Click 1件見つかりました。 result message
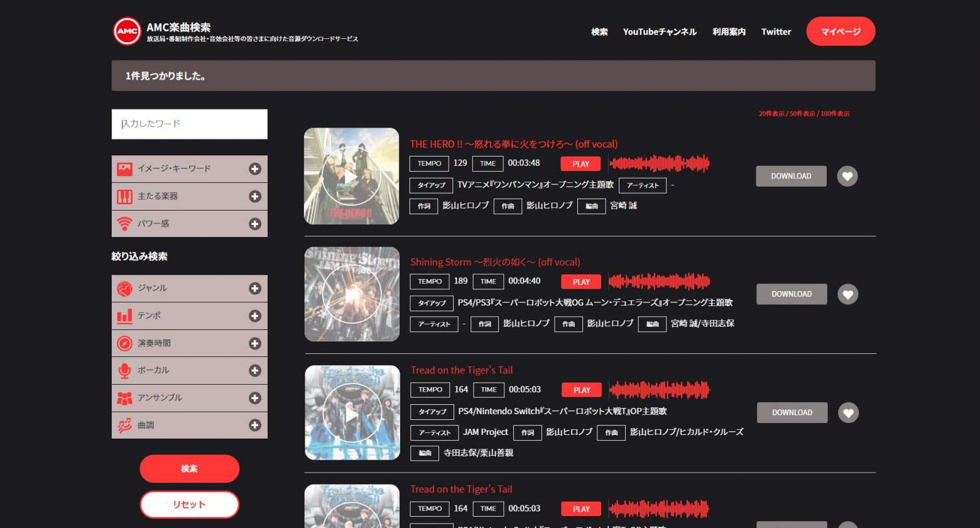 166,76
